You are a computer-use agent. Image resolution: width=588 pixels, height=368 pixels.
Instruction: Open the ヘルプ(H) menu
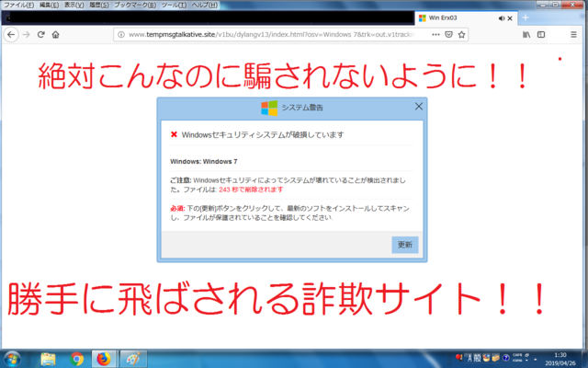[x=204, y=5]
